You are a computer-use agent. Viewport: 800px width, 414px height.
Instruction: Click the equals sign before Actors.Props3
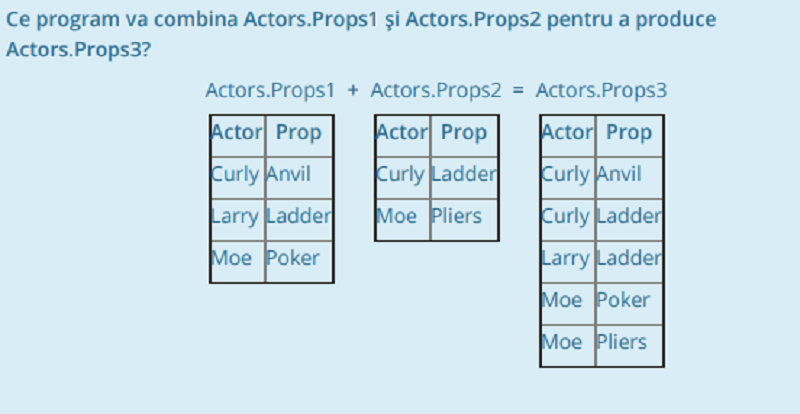point(518,90)
